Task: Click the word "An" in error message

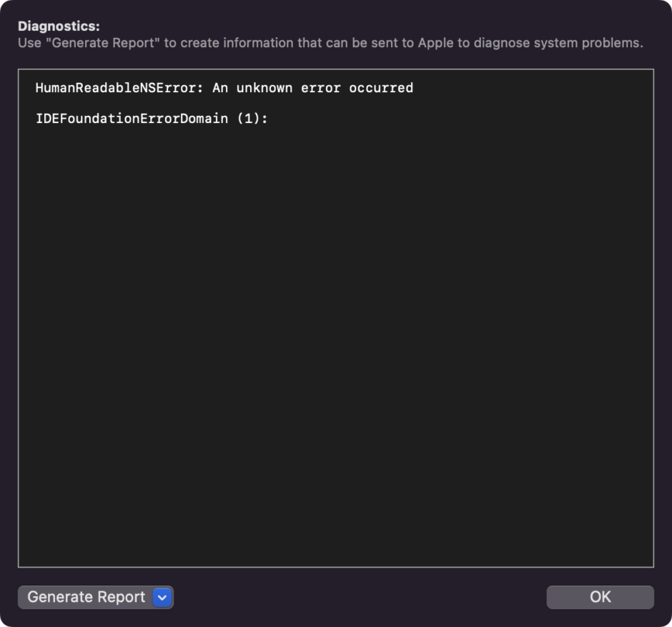Action: point(220,88)
